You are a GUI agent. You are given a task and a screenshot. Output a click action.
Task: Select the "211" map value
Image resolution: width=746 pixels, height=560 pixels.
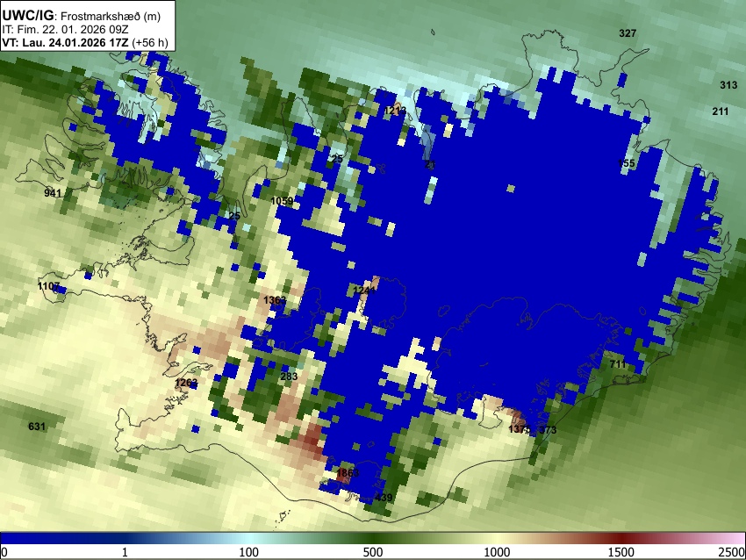721,111
